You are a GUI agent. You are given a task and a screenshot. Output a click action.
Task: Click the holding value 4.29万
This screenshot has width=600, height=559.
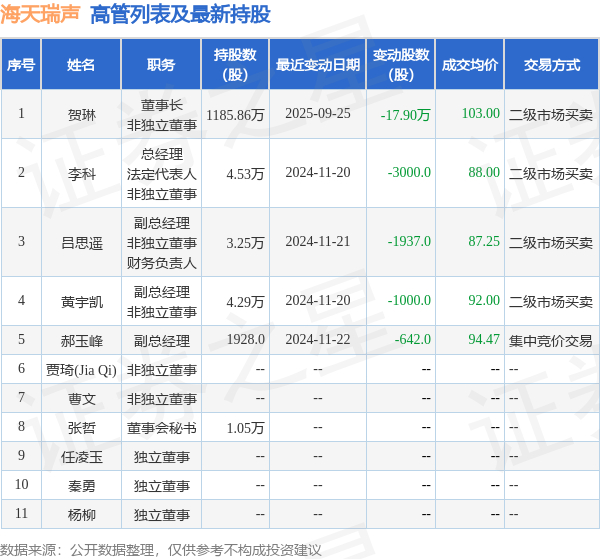coord(245,302)
